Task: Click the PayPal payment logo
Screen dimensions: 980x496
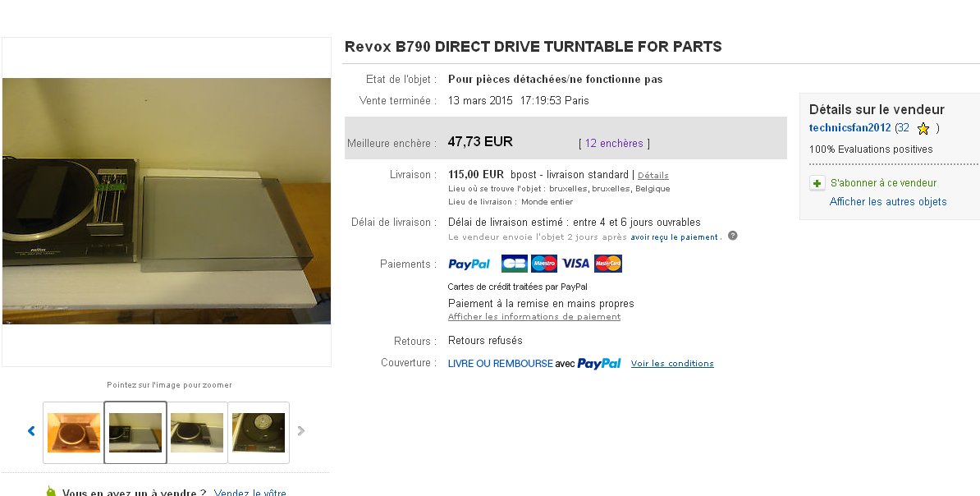Action: tap(469, 264)
